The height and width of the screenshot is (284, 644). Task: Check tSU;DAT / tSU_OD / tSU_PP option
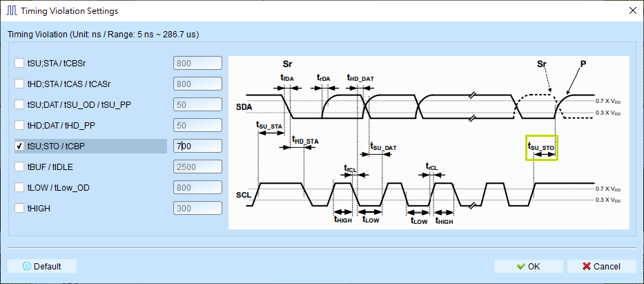[19, 105]
